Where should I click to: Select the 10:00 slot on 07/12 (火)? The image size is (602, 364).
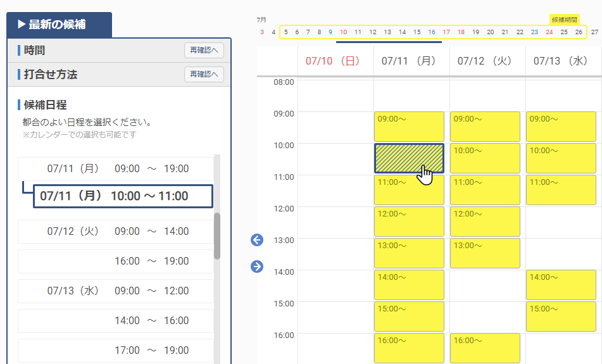coord(485,158)
